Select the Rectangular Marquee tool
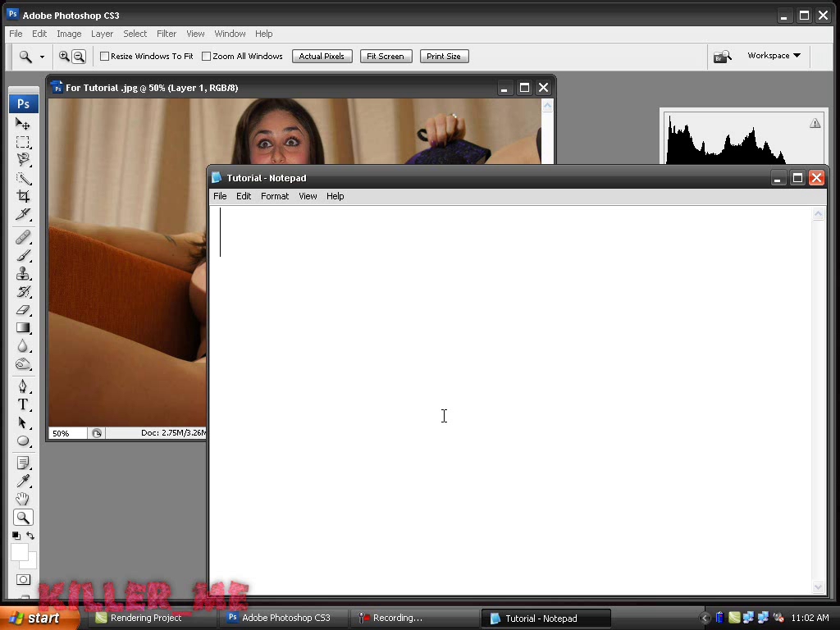The width and height of the screenshot is (840, 630). [22, 142]
